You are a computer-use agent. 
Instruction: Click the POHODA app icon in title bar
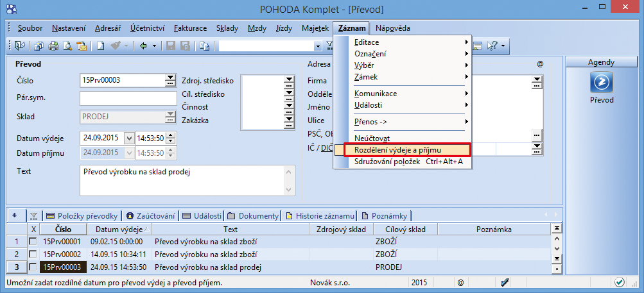pos(13,10)
